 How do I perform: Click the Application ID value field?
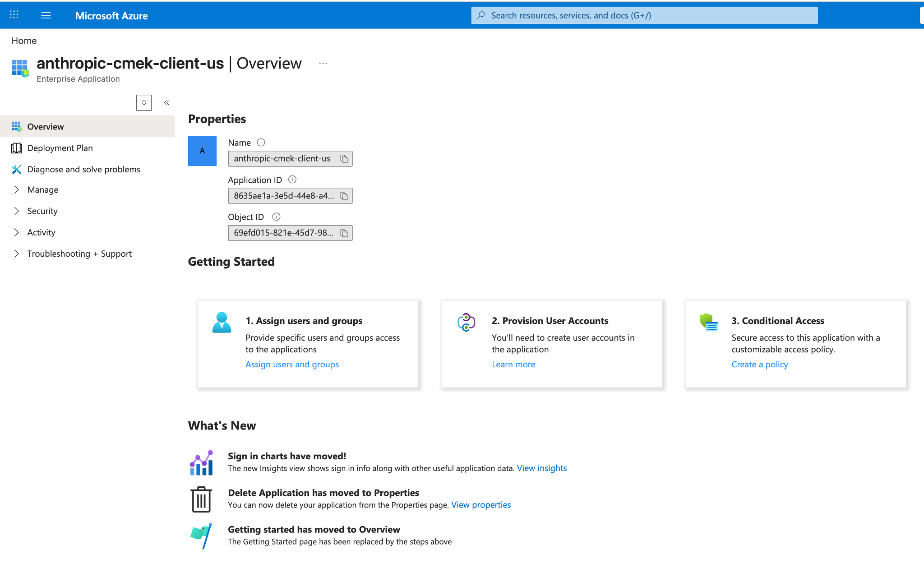coord(290,196)
